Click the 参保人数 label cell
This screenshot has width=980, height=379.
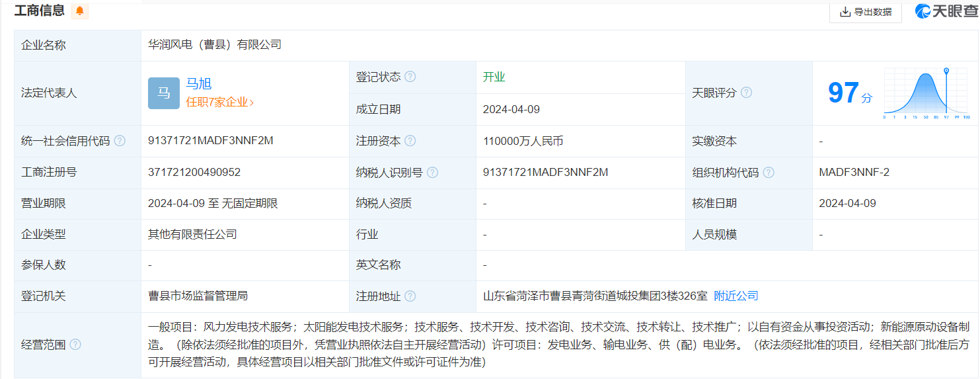coord(78,265)
